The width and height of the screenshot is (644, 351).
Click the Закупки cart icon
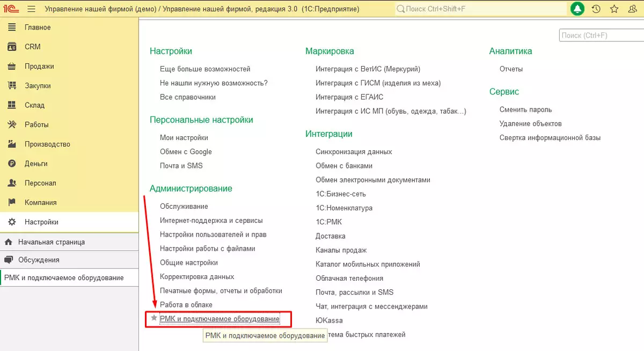pyautogui.click(x=12, y=86)
